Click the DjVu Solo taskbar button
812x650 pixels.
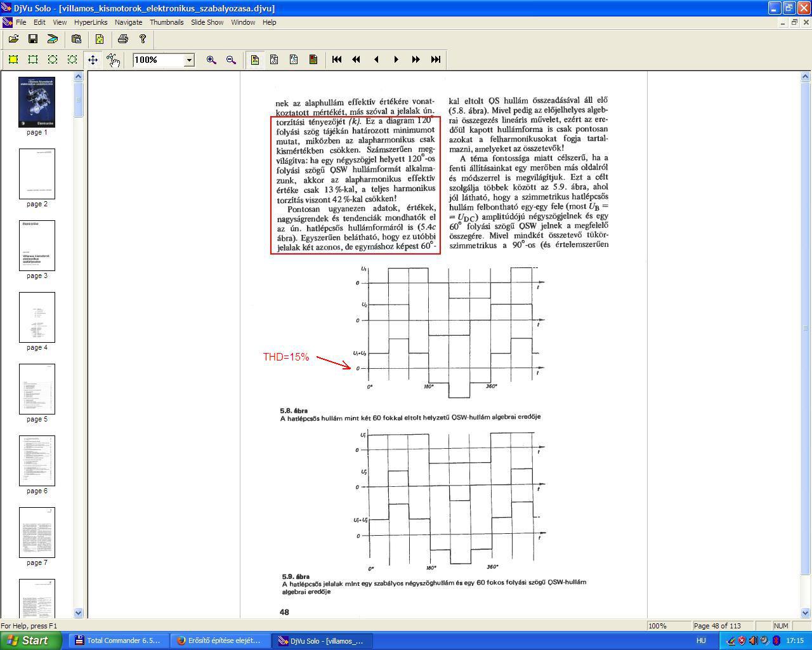coord(321,640)
